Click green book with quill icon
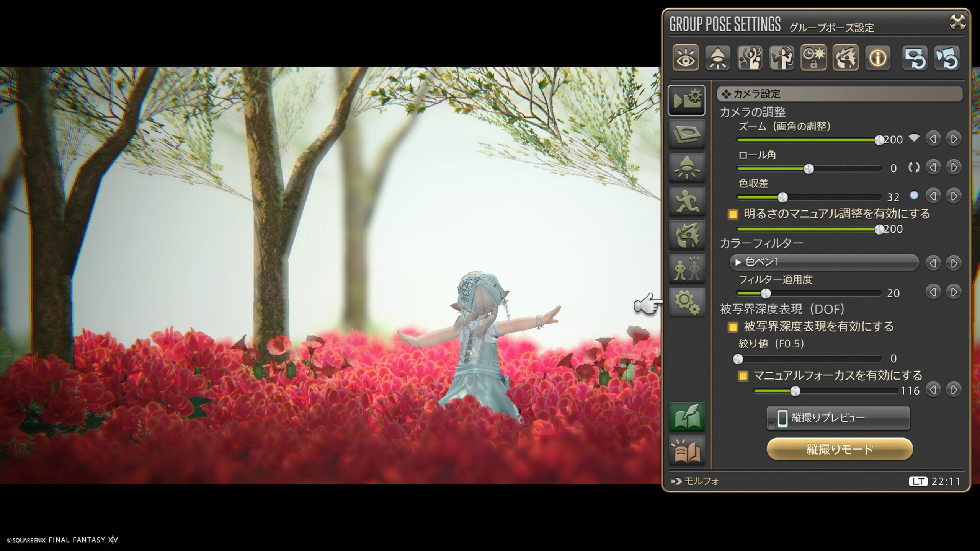 coord(687,417)
